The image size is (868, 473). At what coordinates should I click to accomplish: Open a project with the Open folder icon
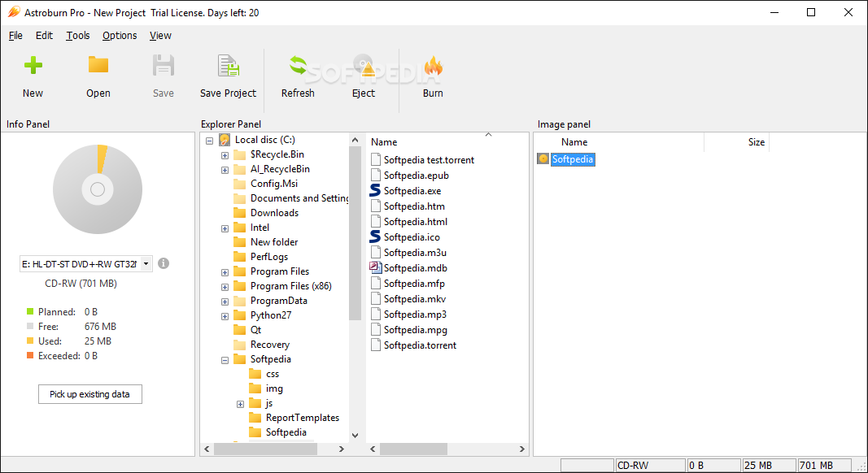98,65
